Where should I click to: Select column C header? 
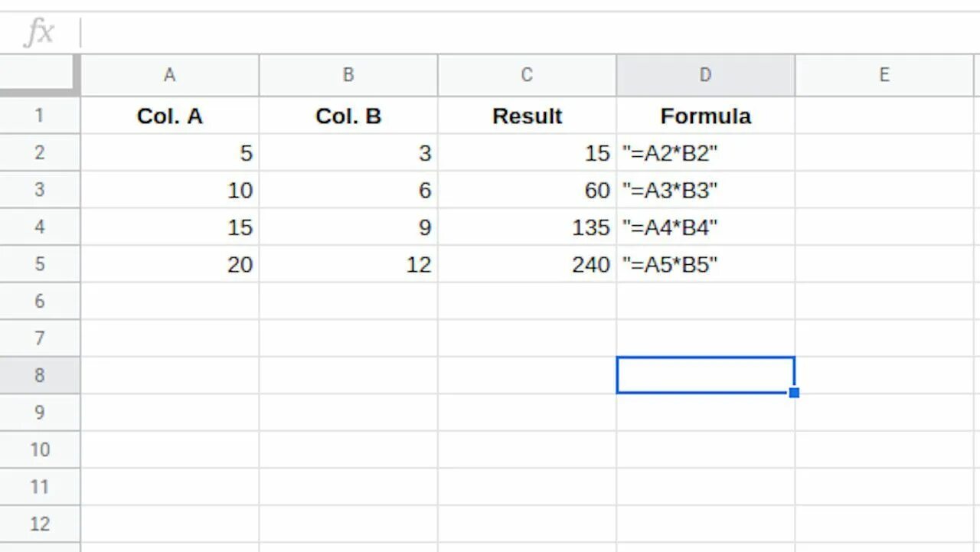527,75
